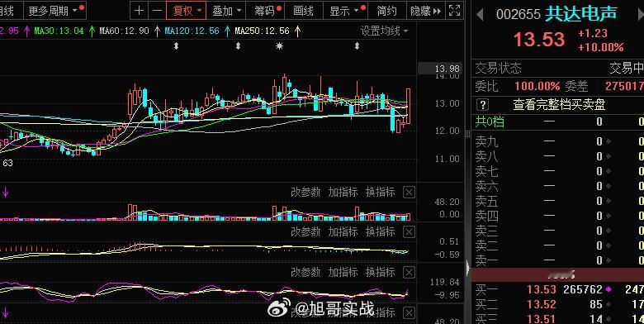This screenshot has height=324, width=644.
Task: Click the 买三 price 13.51
Action: 542,319
